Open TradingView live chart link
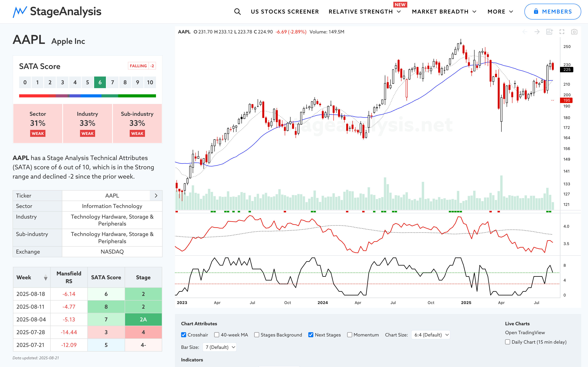 525,333
